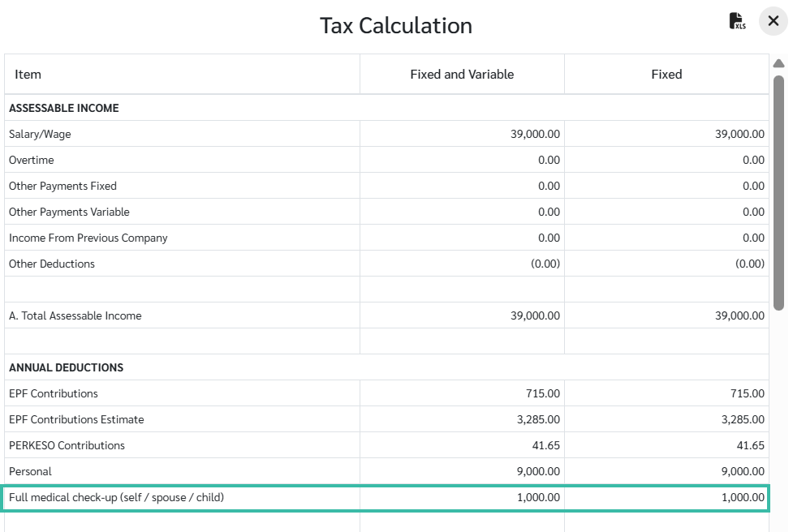Click PERKESO 41.65 Fixed and Variable value

pyautogui.click(x=545, y=445)
